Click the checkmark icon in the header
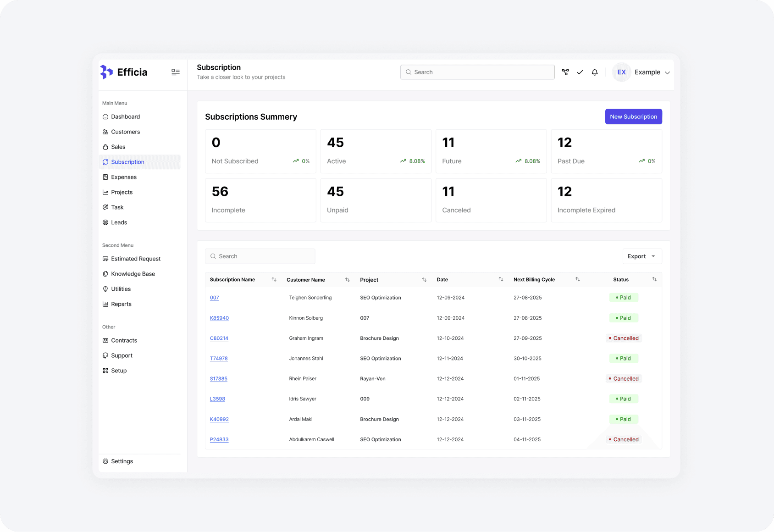Screen dimensions: 774x532 tap(580, 72)
